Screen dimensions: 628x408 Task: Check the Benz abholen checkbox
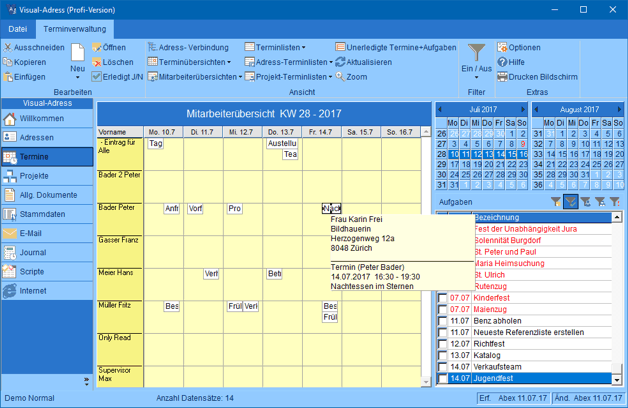pos(443,321)
